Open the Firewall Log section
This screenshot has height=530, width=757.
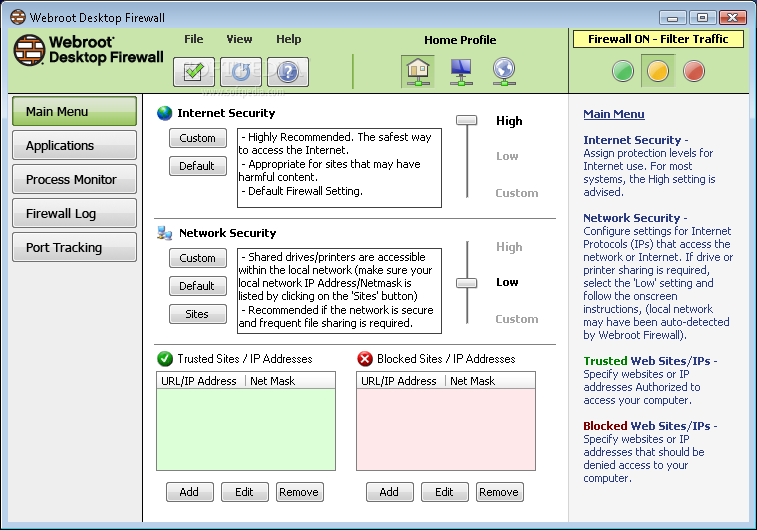click(74, 213)
